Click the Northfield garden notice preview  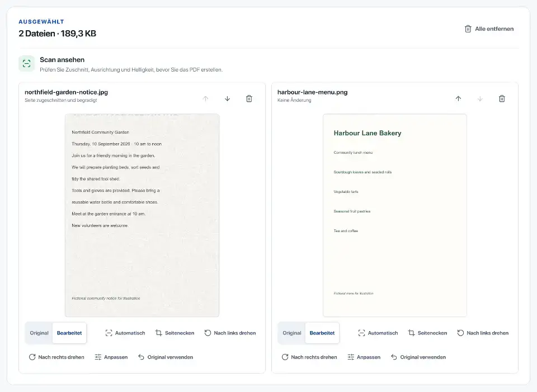click(142, 215)
